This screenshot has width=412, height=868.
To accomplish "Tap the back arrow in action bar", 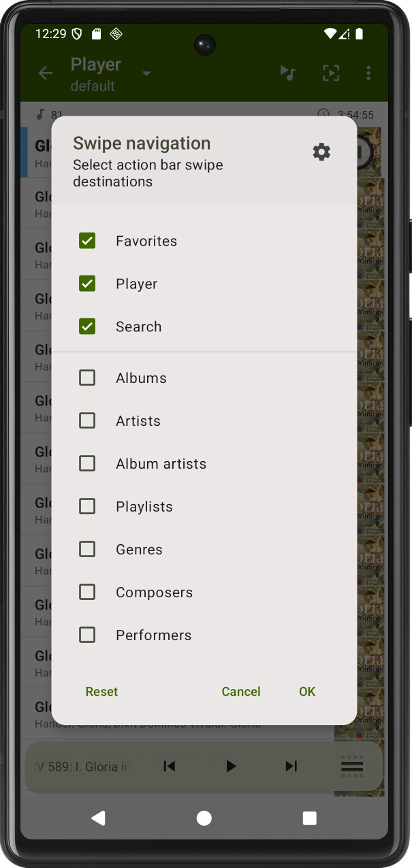I will coord(46,73).
